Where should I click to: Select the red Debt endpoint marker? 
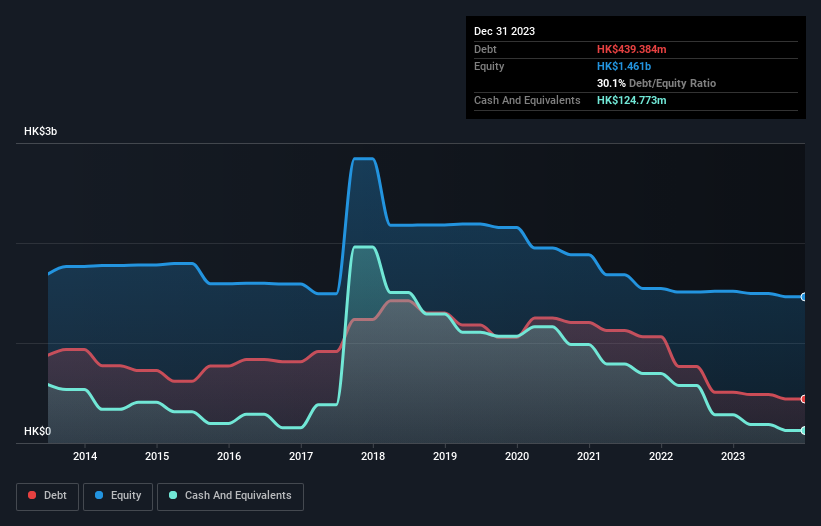click(x=804, y=399)
